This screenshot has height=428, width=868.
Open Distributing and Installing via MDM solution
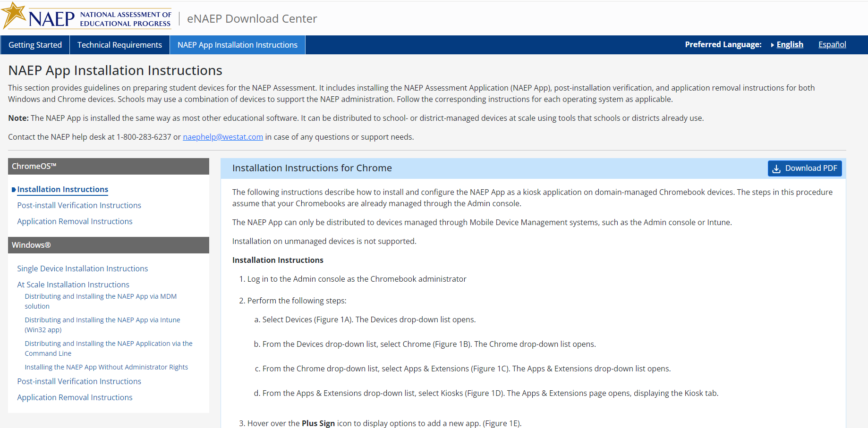click(101, 301)
